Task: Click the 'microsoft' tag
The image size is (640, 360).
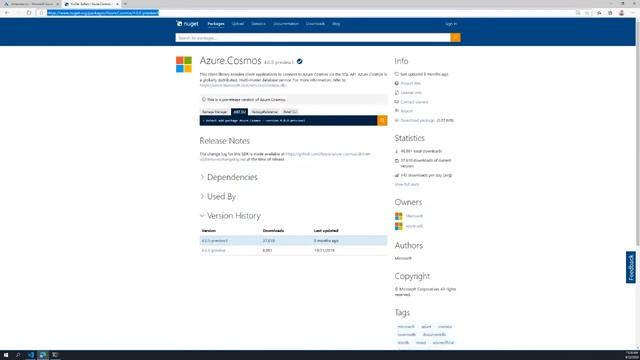Action: (406, 327)
